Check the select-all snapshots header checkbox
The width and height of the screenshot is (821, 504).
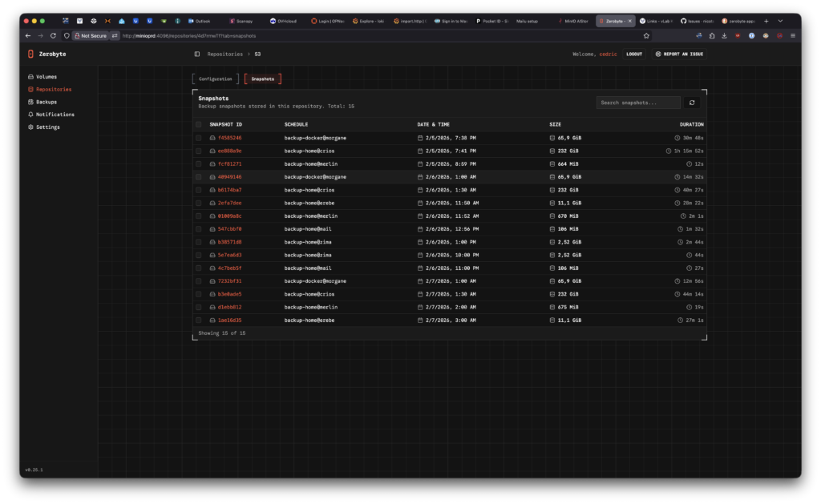(x=199, y=125)
